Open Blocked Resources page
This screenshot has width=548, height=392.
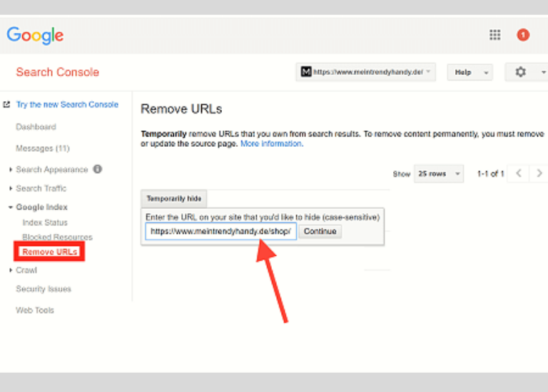pos(57,237)
